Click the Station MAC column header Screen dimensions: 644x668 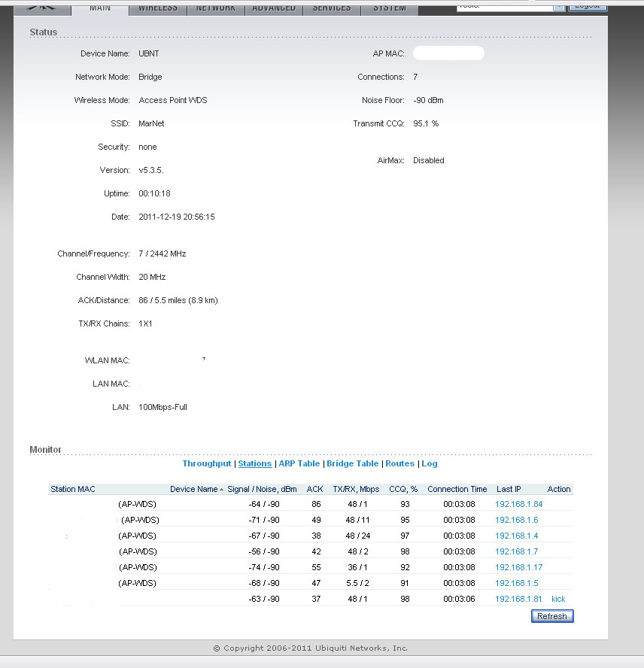pyautogui.click(x=73, y=489)
